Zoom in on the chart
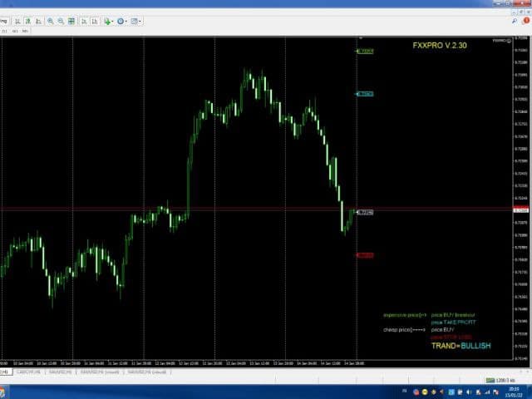The height and width of the screenshot is (399, 532). pyautogui.click(x=51, y=21)
